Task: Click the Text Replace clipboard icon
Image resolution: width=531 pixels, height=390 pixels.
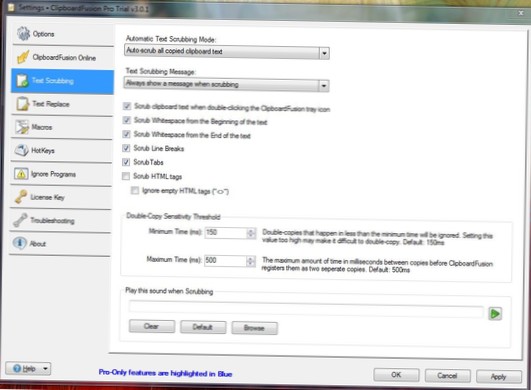Action: point(23,104)
